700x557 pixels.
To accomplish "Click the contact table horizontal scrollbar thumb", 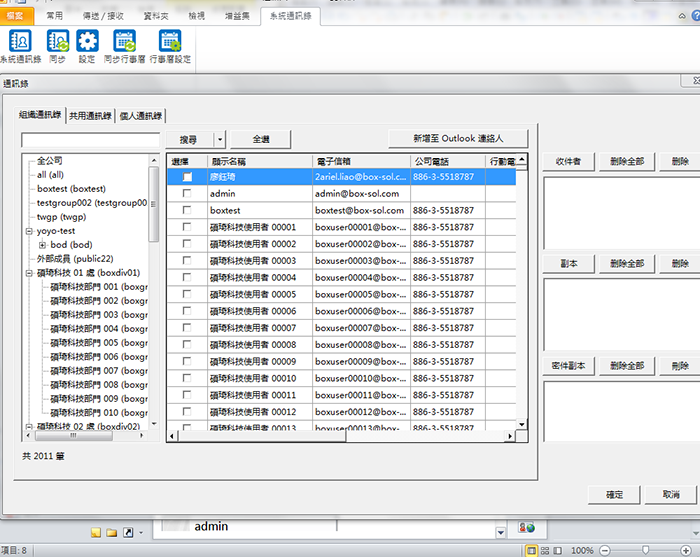I will (x=262, y=436).
